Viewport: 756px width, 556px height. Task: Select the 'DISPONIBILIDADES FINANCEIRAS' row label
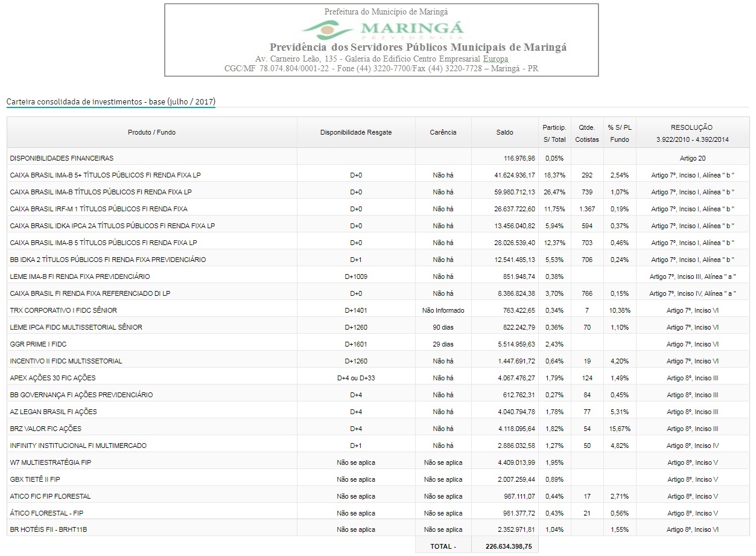tap(62, 158)
